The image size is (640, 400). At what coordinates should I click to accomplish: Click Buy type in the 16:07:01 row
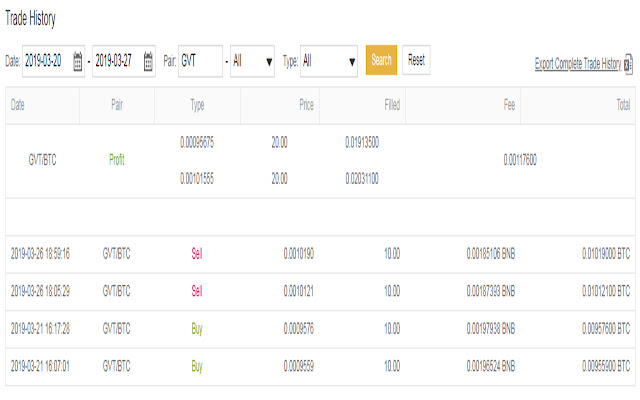click(x=197, y=367)
